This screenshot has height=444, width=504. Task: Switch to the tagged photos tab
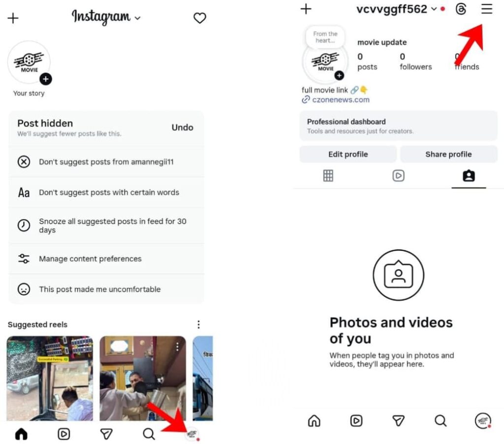click(x=469, y=176)
